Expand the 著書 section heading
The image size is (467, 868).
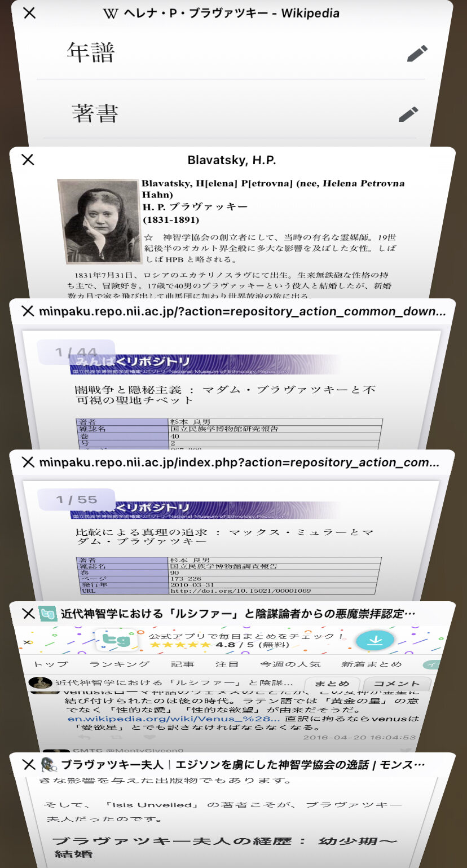click(x=95, y=113)
